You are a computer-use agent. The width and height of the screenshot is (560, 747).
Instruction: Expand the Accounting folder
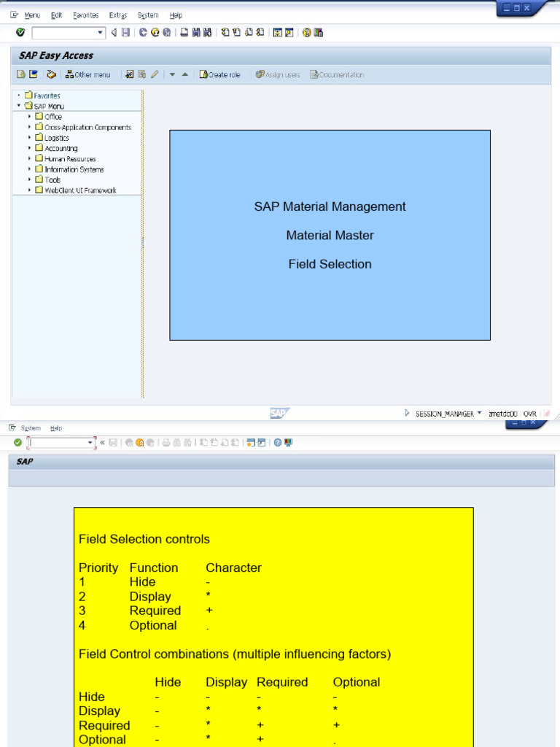(29, 147)
